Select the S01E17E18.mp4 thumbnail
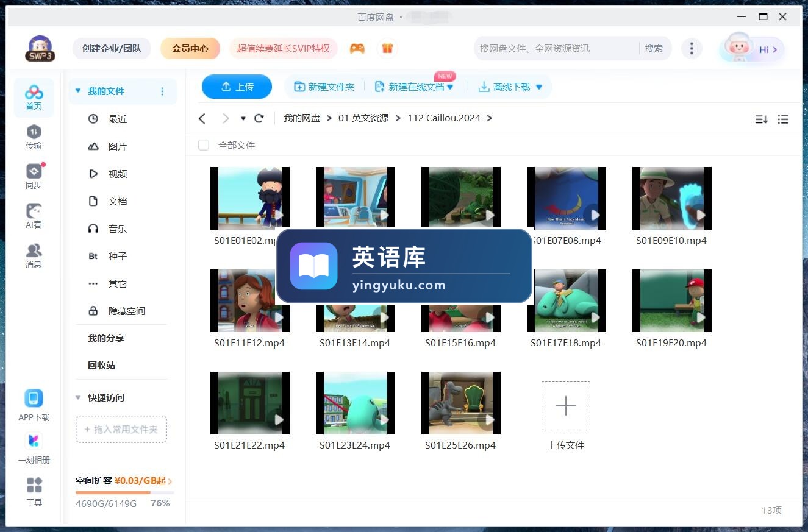Image resolution: width=808 pixels, height=532 pixels. click(x=567, y=300)
